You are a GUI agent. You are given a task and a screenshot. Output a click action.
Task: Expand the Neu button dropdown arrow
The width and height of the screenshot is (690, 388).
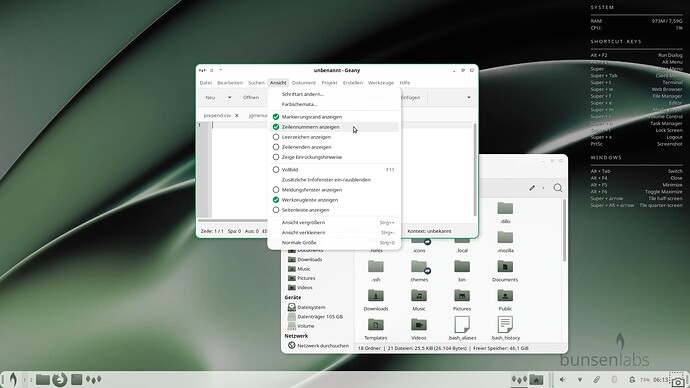229,97
